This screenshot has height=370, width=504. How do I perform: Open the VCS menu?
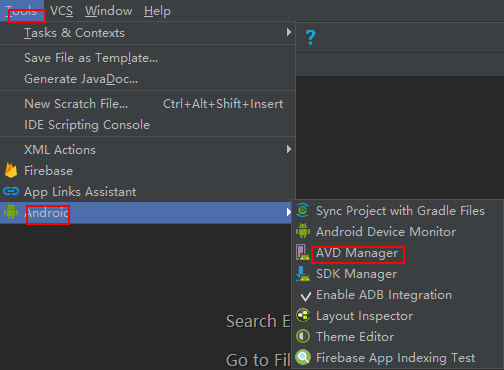[x=62, y=11]
